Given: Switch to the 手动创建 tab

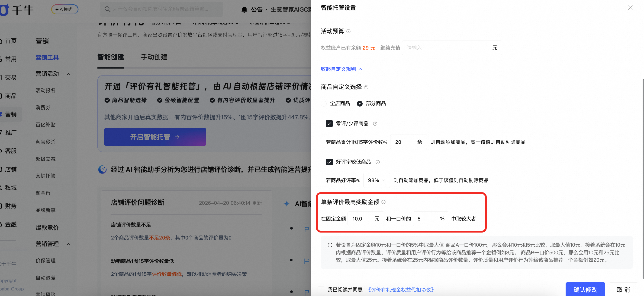Looking at the screenshot, I should pyautogui.click(x=154, y=57).
